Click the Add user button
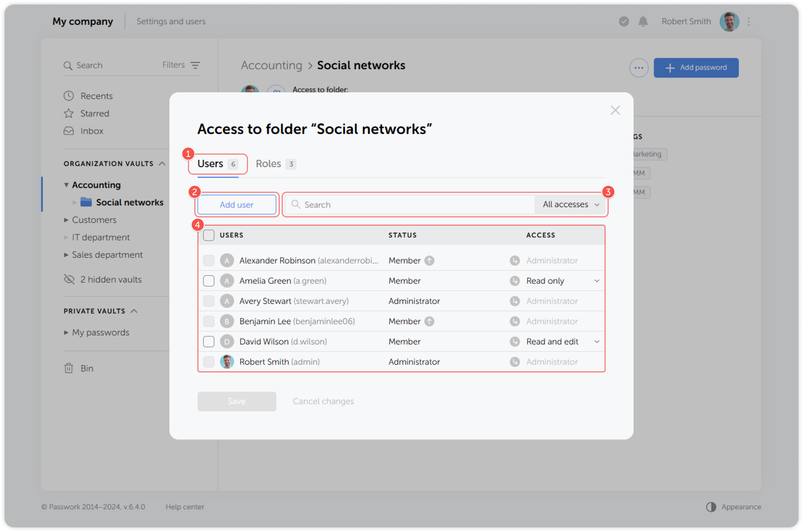This screenshot has height=532, width=803. 236,205
